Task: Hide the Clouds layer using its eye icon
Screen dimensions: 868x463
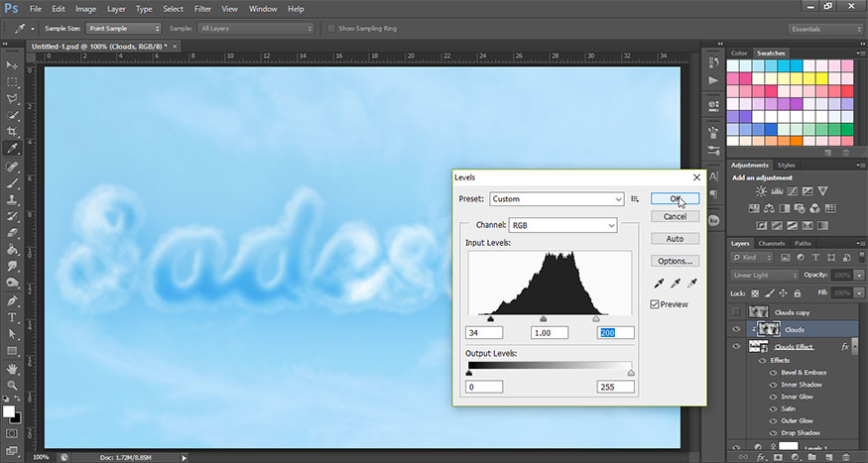Action: [x=735, y=329]
